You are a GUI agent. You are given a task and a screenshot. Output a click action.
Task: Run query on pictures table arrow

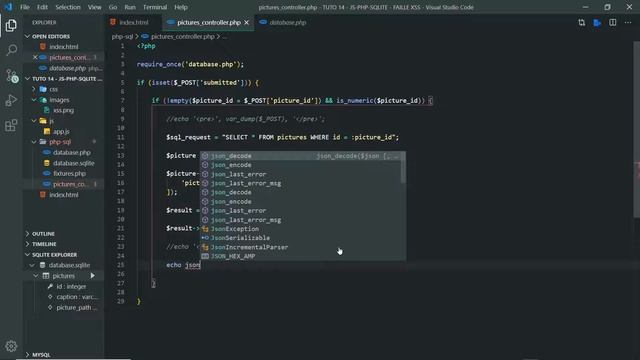click(x=93, y=276)
